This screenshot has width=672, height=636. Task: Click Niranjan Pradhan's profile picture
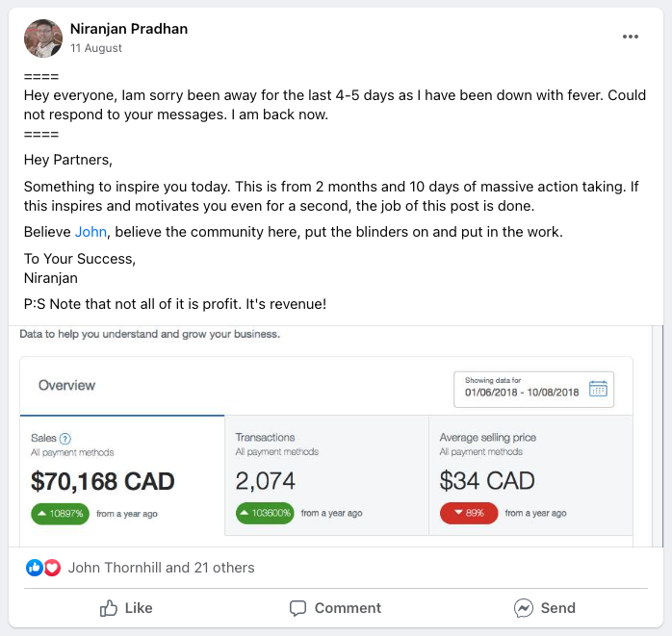coord(43,38)
